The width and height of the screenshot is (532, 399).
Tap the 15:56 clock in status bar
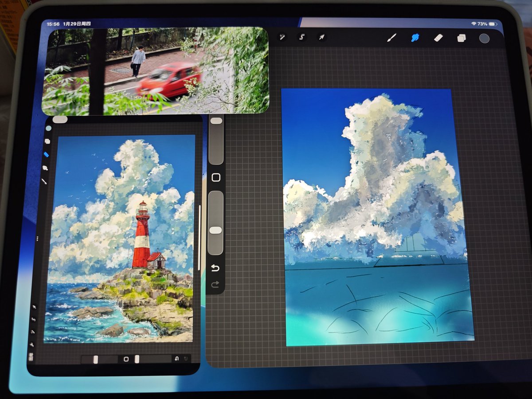point(53,23)
